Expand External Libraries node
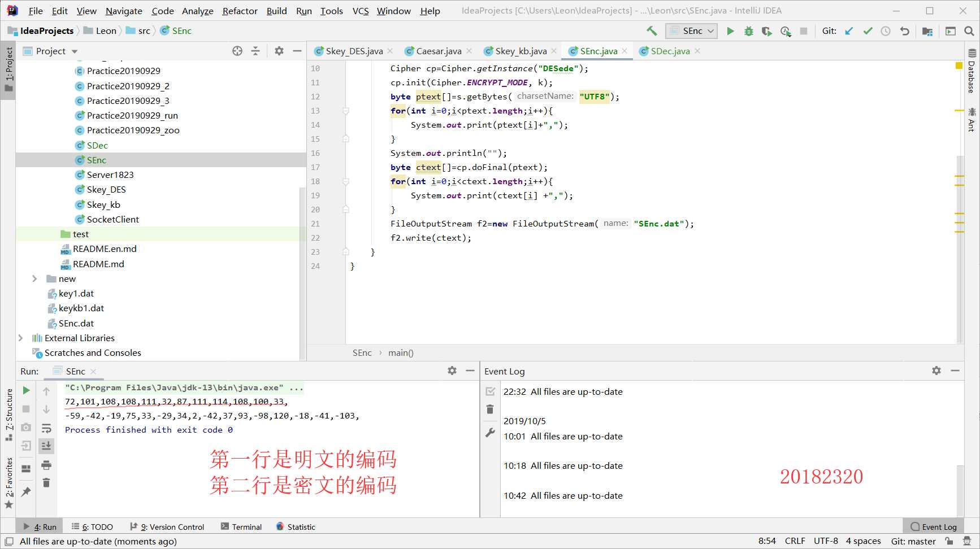Screen dimensions: 980x549 (x=20, y=338)
